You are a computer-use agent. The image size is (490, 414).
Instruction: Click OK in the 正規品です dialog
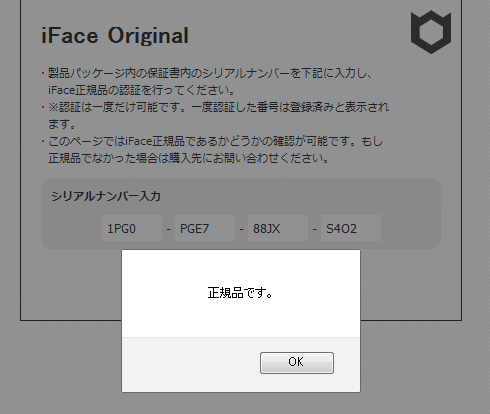pyautogui.click(x=297, y=363)
